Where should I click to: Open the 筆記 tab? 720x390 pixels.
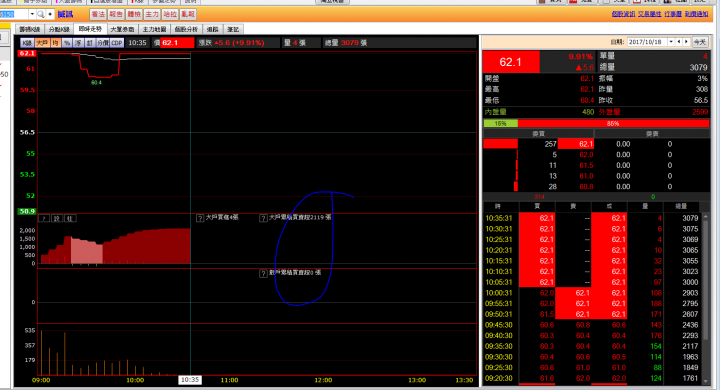coord(233,29)
